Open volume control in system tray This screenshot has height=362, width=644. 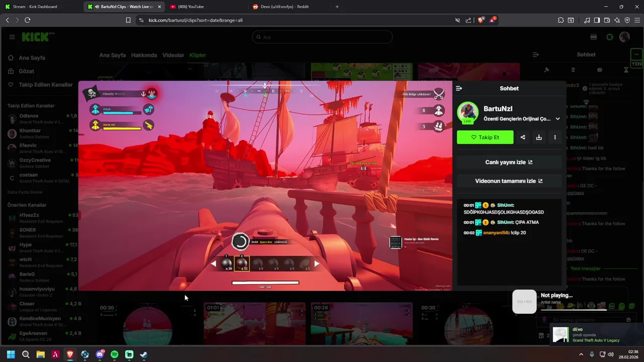click(611, 354)
